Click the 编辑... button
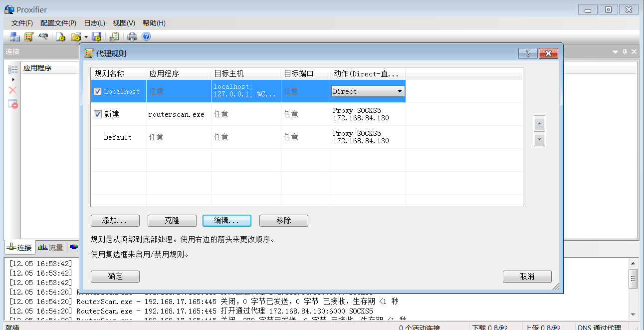This screenshot has height=330, width=644. [227, 221]
